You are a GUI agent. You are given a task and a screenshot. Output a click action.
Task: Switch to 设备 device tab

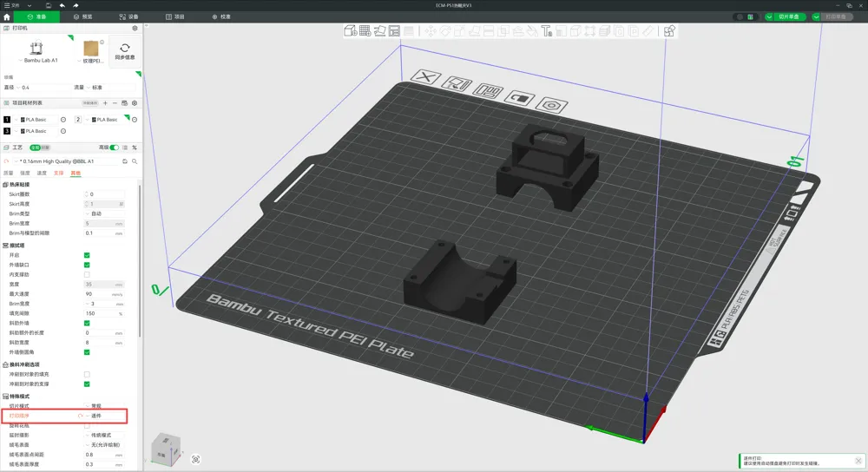129,16
